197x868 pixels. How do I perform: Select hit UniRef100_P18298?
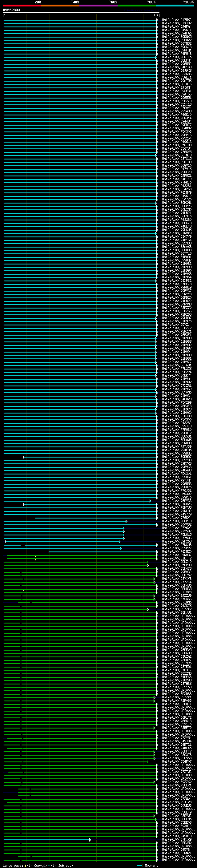point(177,680)
